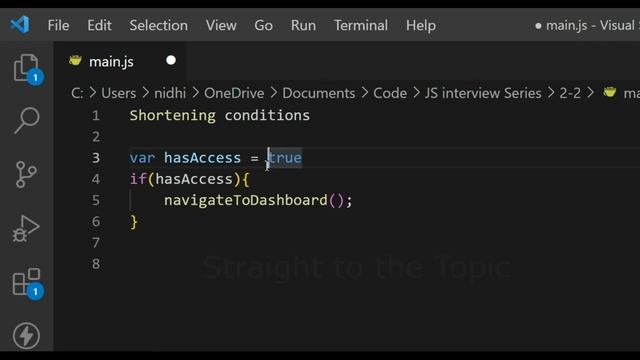
Task: Click line number 8 in gutter
Action: (x=96, y=264)
